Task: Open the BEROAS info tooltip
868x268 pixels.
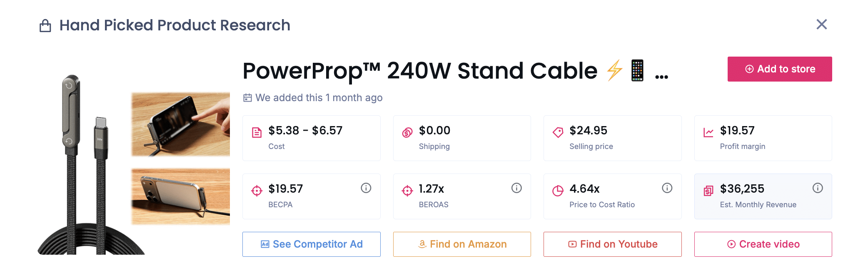Action: point(516,188)
